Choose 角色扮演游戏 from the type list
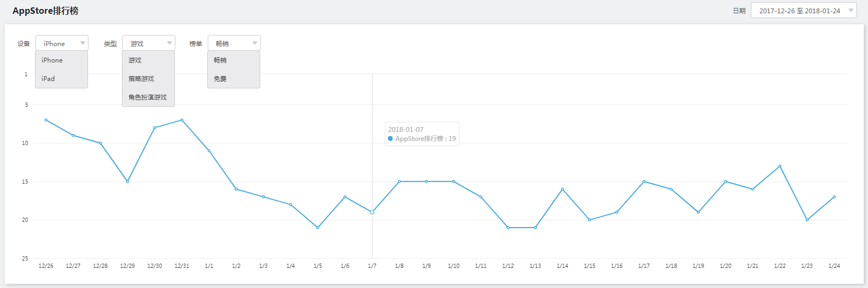 (x=148, y=97)
